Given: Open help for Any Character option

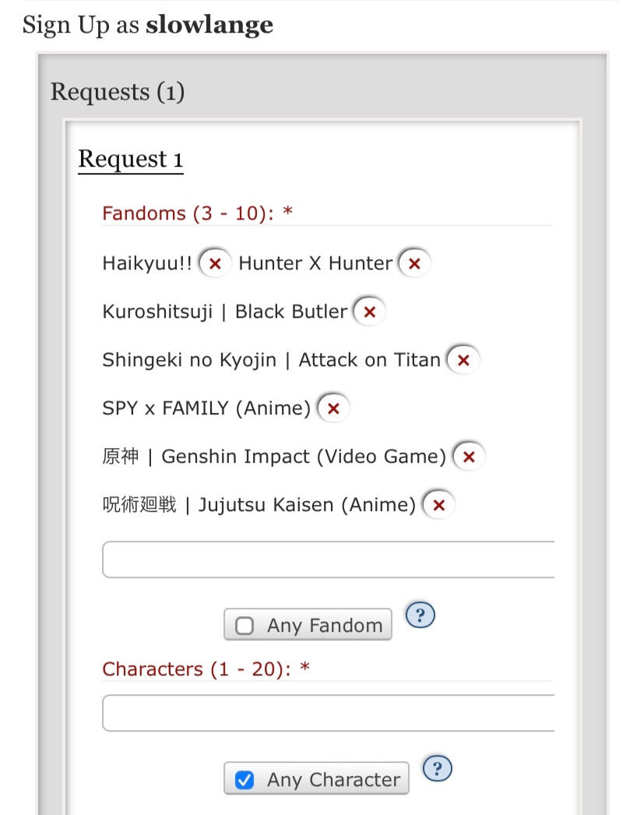Looking at the screenshot, I should (438, 769).
